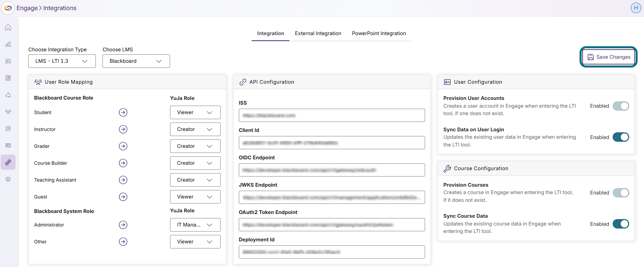Open YuJa Role dropdown for Student
The width and height of the screenshot is (644, 267).
pos(195,112)
